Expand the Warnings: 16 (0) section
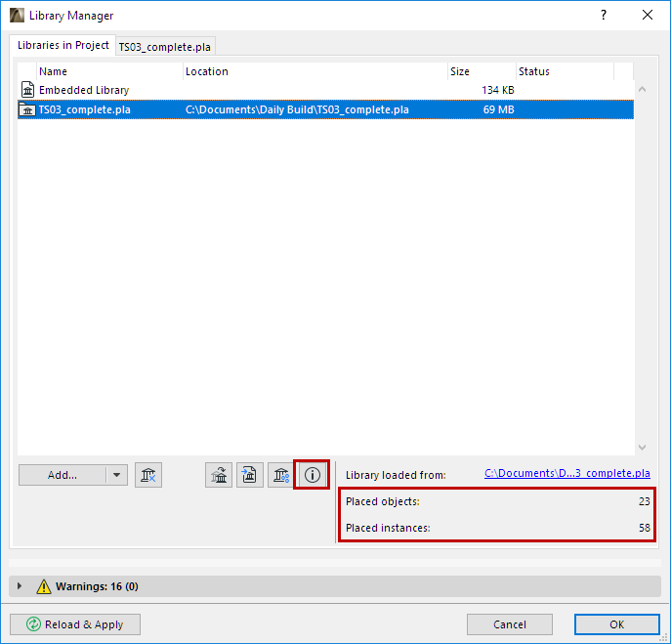 point(20,585)
